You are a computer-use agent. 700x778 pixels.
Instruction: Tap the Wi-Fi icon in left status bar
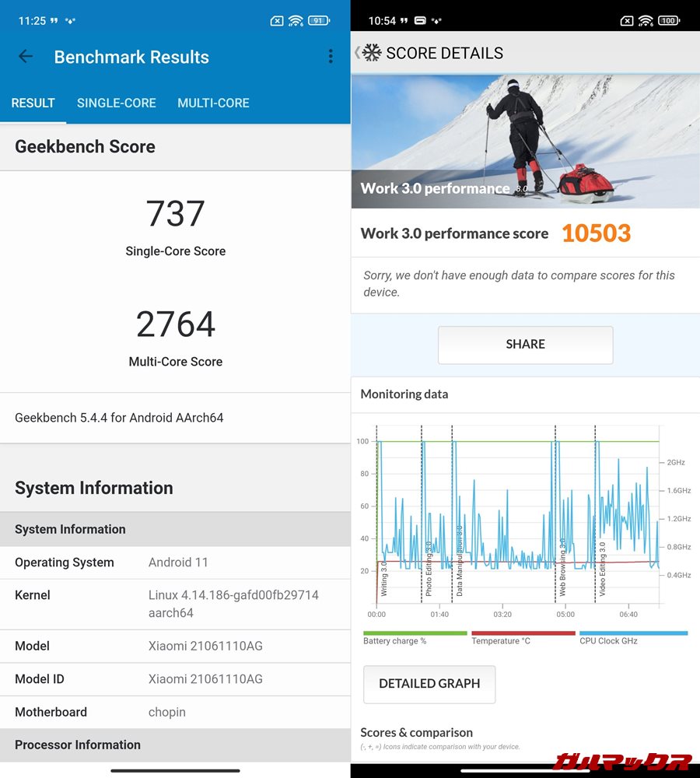click(296, 21)
